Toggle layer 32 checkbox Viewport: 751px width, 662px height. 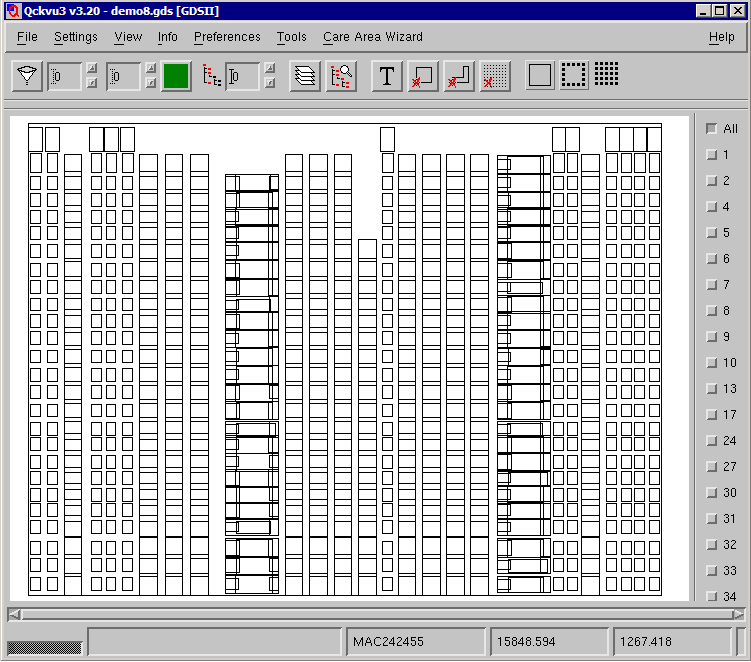711,545
